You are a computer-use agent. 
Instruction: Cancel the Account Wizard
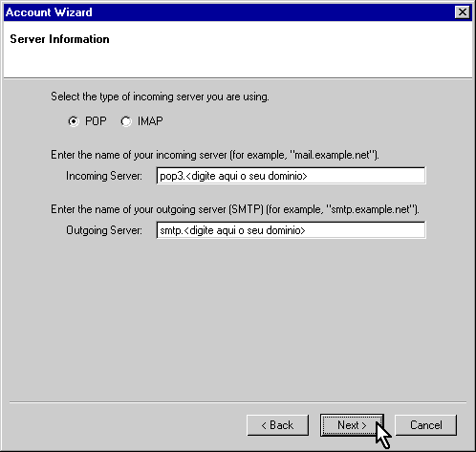426,425
